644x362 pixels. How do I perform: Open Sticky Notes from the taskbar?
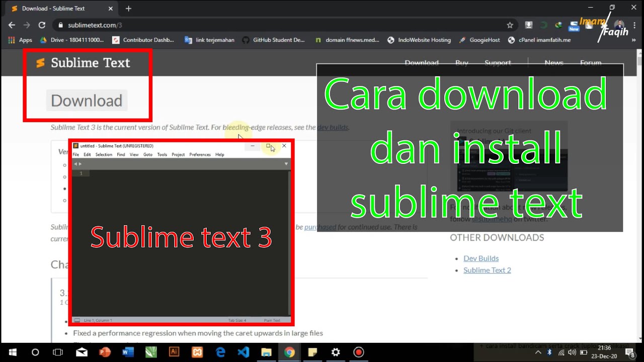click(x=312, y=352)
